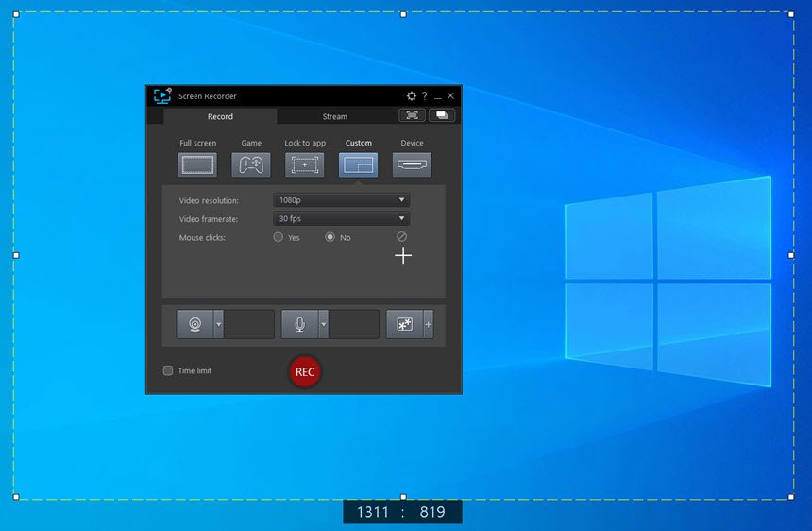Image resolution: width=812 pixels, height=531 pixels.
Task: Click Screen Recorder app logo
Action: [x=162, y=95]
